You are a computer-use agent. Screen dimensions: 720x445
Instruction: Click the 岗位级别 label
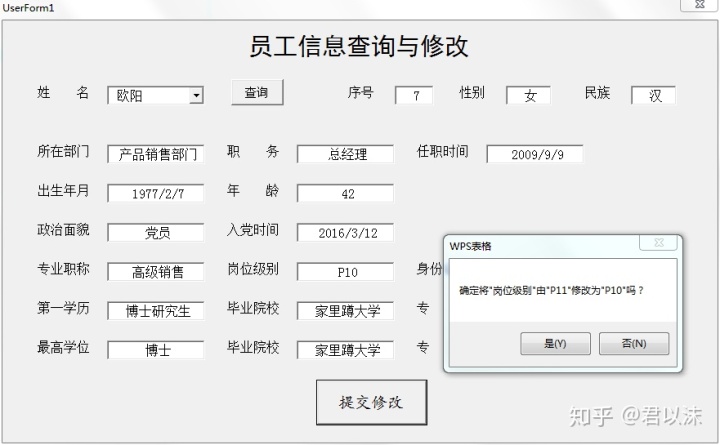coord(253,269)
